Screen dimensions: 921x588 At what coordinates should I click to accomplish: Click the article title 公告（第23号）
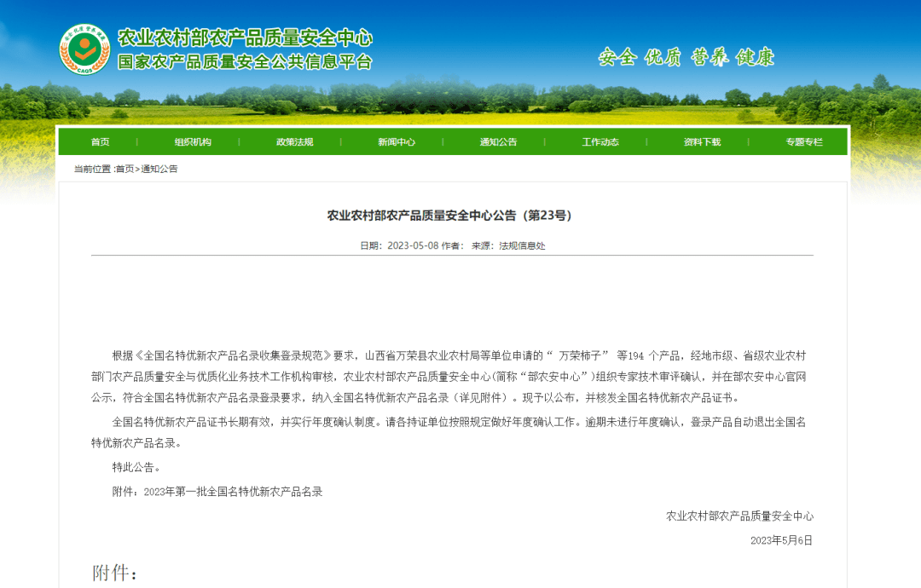click(x=452, y=216)
